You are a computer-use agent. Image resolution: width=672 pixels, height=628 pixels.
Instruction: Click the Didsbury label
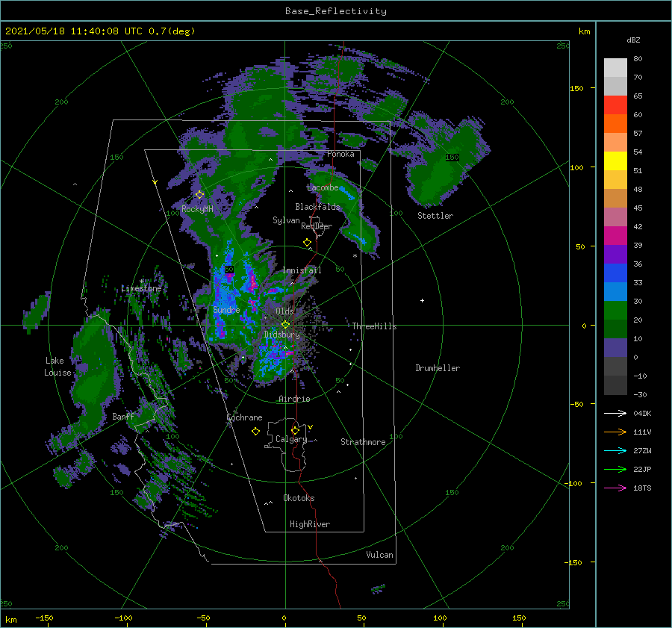[x=282, y=335]
